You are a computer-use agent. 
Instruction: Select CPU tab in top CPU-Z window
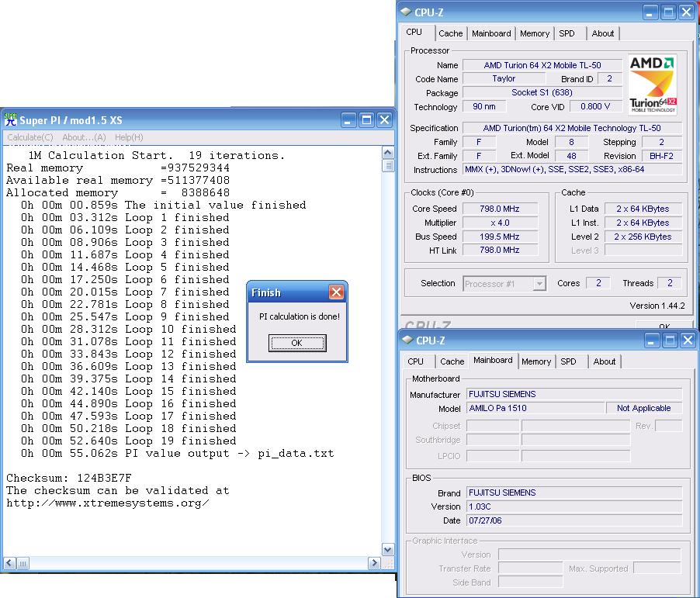[414, 32]
